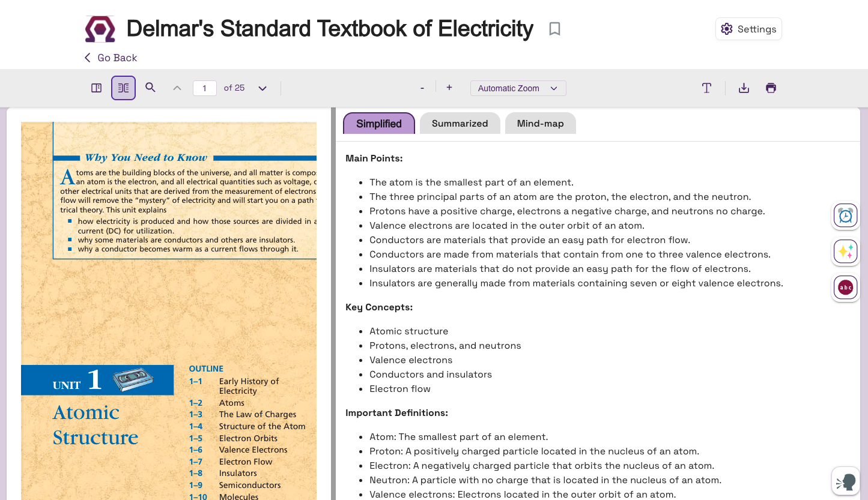
Task: Switch to the Summarized tab
Action: pos(460,124)
